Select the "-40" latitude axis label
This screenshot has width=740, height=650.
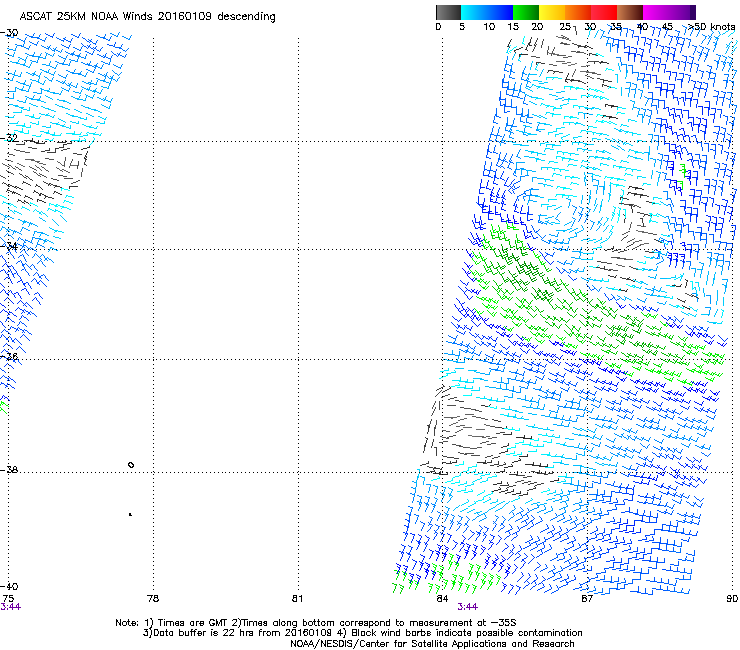9,586
